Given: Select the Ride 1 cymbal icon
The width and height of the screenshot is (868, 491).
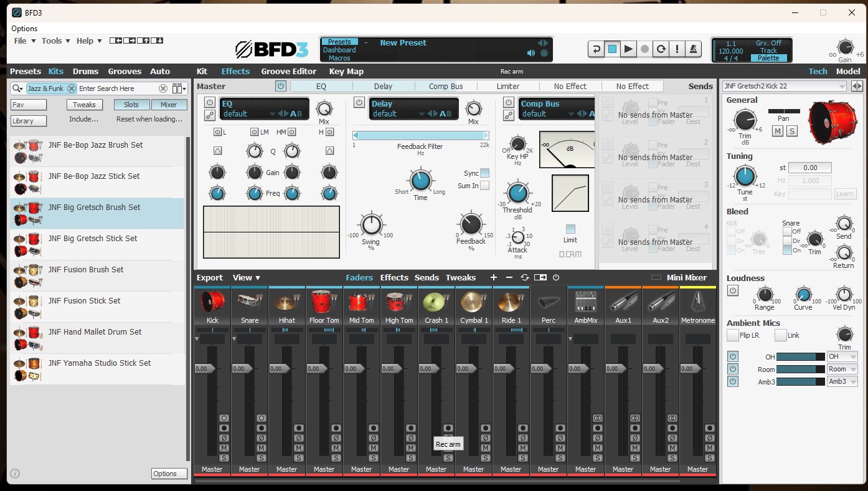Looking at the screenshot, I should point(511,303).
